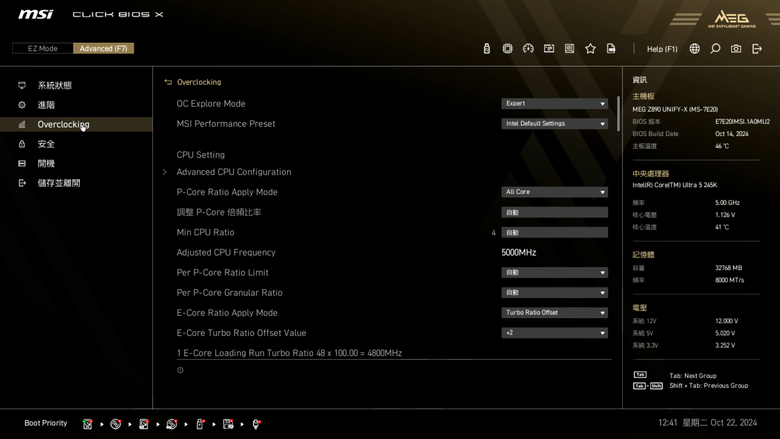Click the exit icon beside 儲存並離開
Image resolution: width=780 pixels, height=439 pixels.
(22, 183)
